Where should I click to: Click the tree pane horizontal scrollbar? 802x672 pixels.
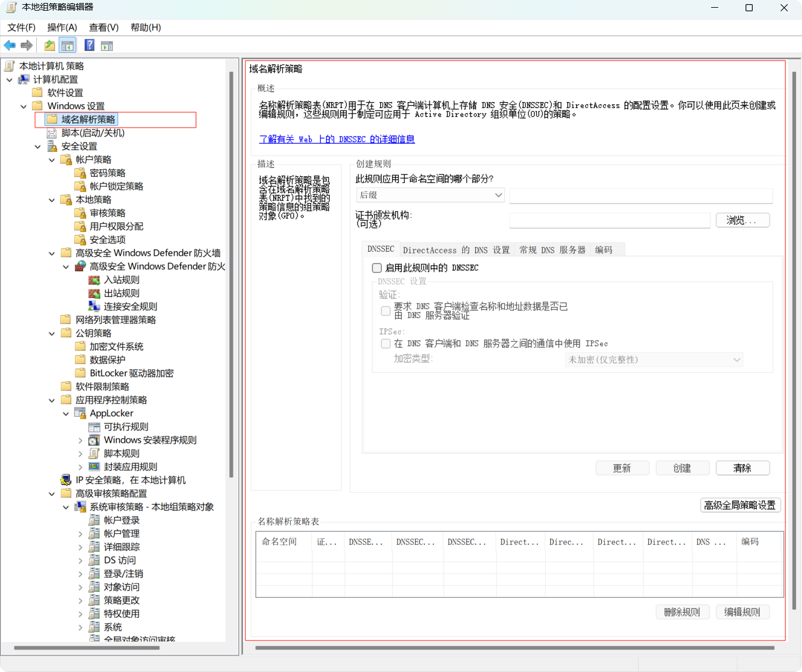pos(87,648)
